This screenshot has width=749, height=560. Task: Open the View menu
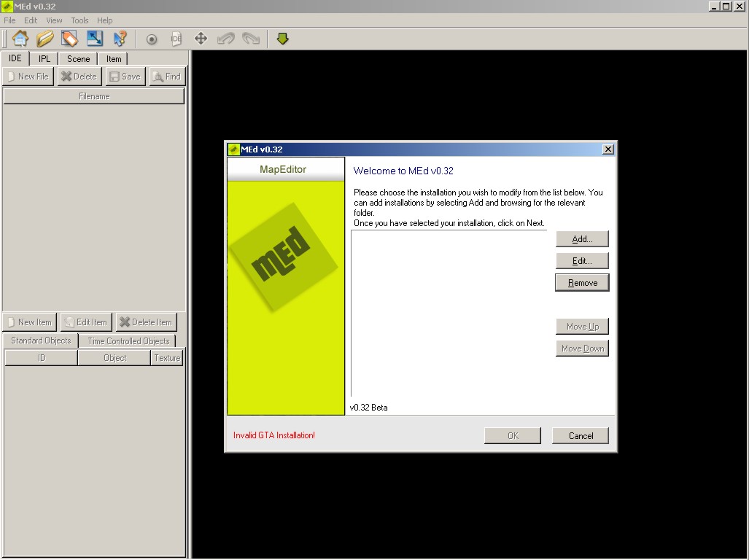[54, 20]
